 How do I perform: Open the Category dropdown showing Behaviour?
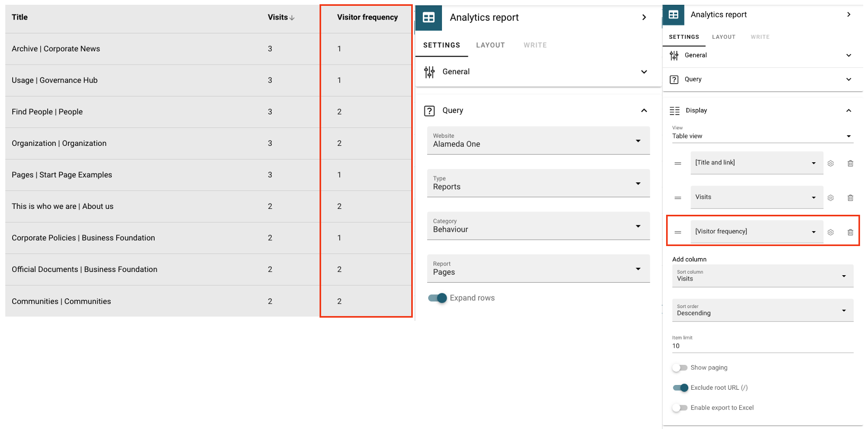pos(538,226)
